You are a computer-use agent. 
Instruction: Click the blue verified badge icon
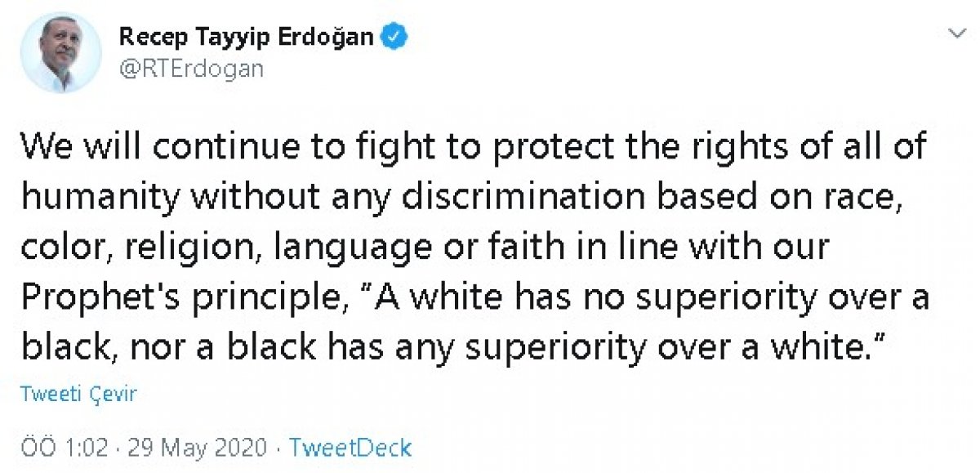(398, 37)
